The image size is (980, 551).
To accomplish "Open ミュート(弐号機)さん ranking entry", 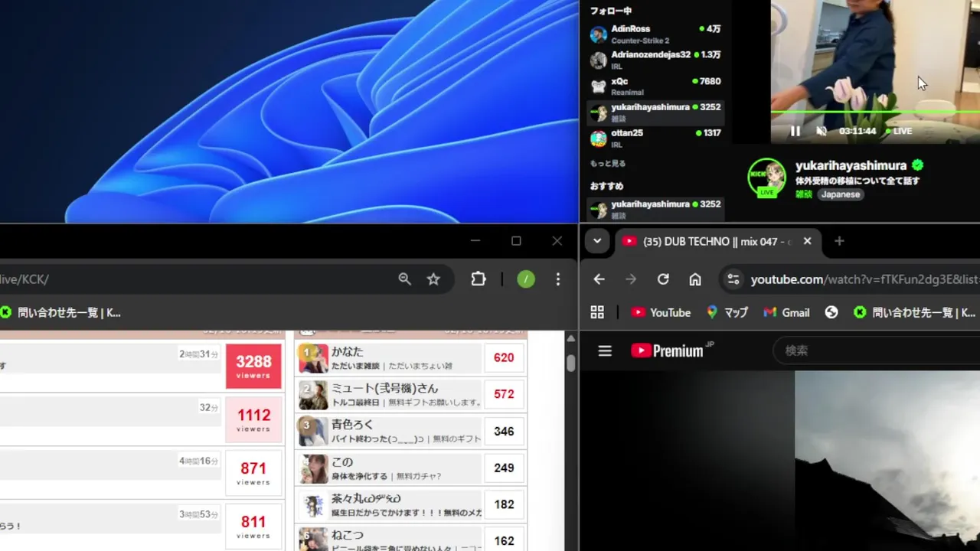I will point(410,395).
